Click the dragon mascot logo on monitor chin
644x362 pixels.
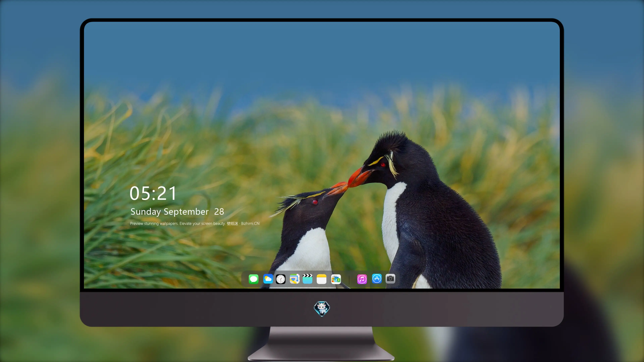tap(322, 309)
